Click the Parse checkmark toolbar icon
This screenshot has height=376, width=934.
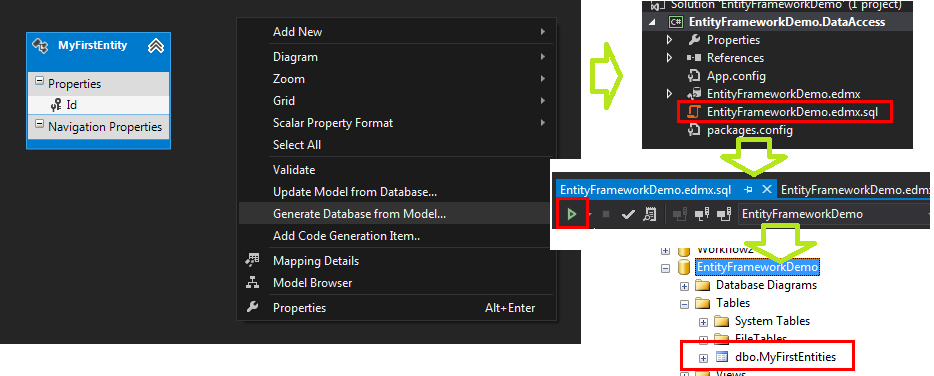coord(628,215)
